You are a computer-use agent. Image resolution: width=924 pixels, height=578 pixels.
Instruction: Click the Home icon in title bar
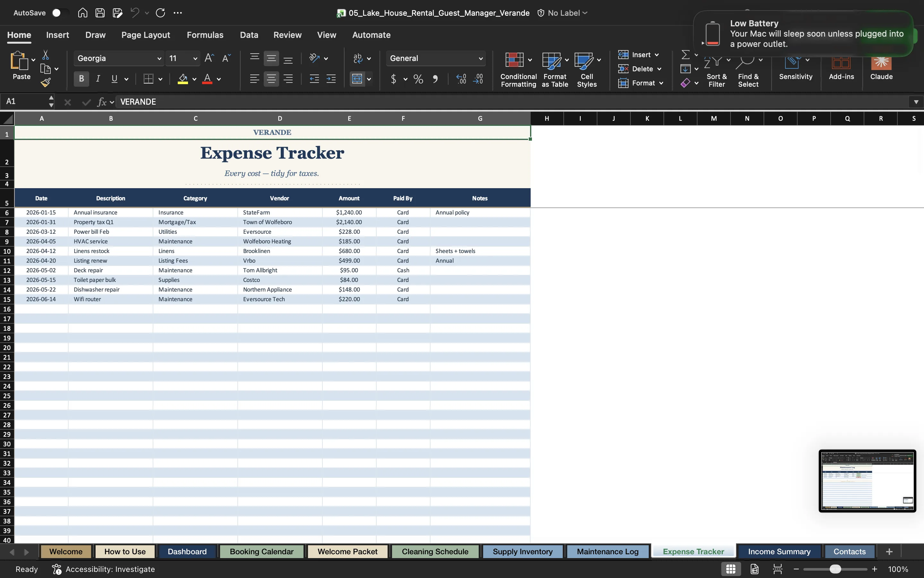coord(82,13)
